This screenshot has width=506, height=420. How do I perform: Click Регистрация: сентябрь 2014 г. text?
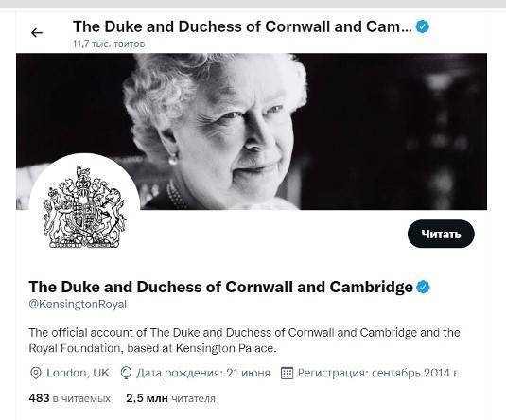tap(379, 374)
